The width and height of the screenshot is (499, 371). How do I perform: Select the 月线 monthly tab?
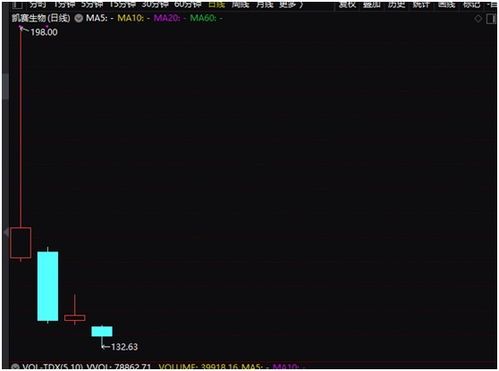tap(265, 5)
